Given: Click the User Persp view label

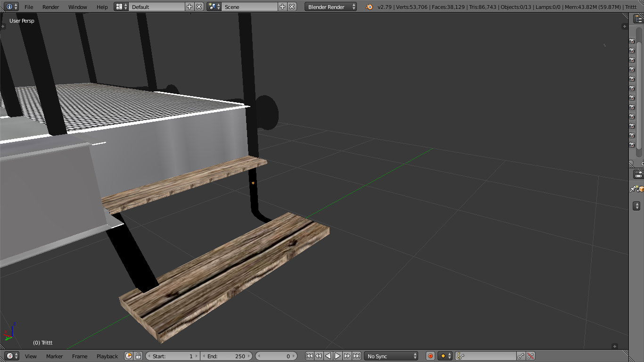Looking at the screenshot, I should pyautogui.click(x=22, y=21).
